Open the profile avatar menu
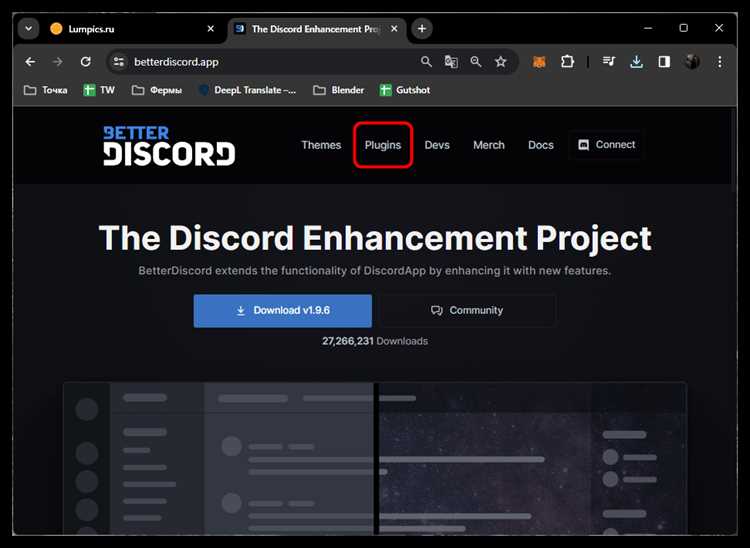750x548 pixels. (692, 62)
